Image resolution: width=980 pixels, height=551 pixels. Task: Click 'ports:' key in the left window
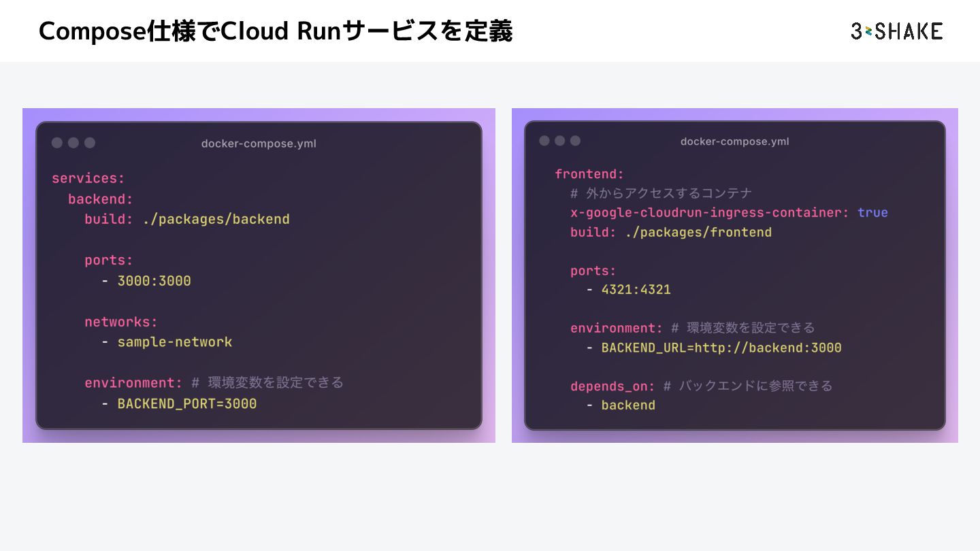pyautogui.click(x=109, y=261)
